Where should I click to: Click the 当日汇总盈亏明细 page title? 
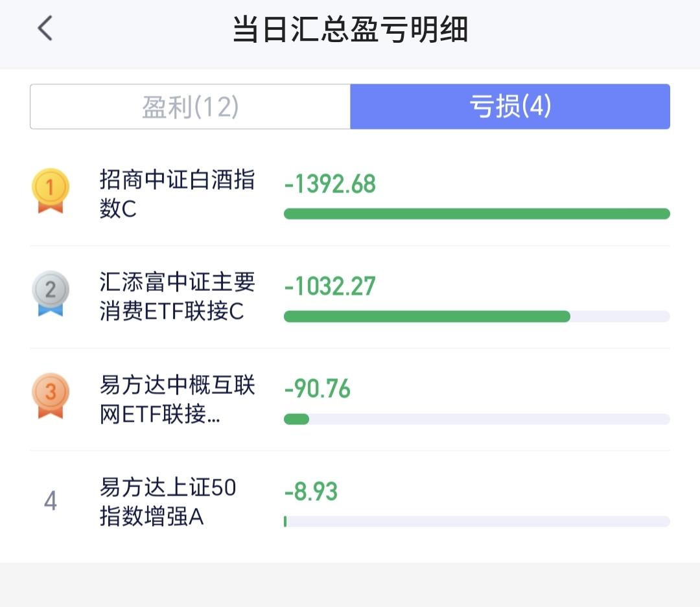point(350,29)
